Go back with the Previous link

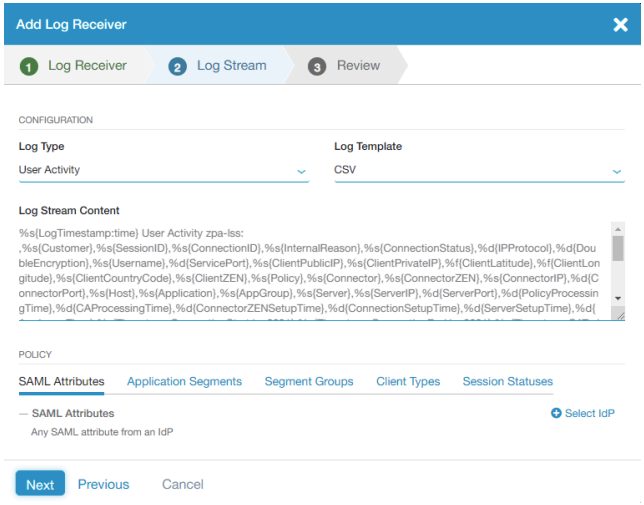tap(103, 484)
